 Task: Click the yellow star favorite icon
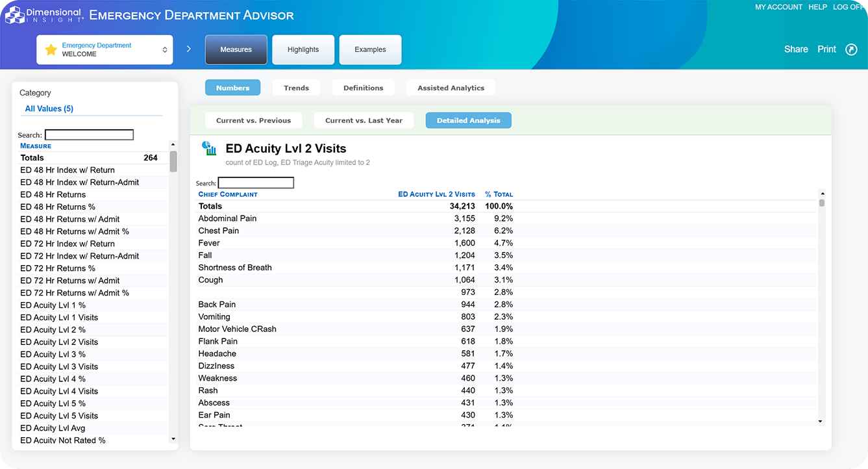(x=51, y=50)
